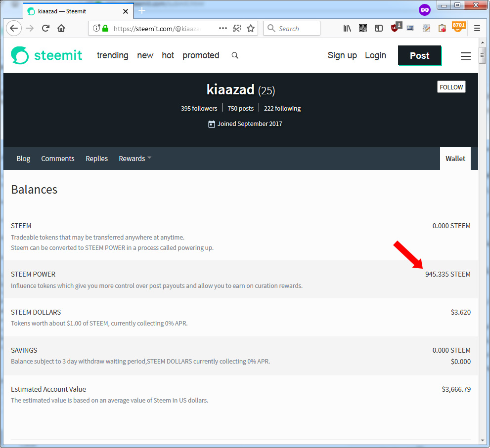Click the $0.000 savings value

pyautogui.click(x=461, y=362)
